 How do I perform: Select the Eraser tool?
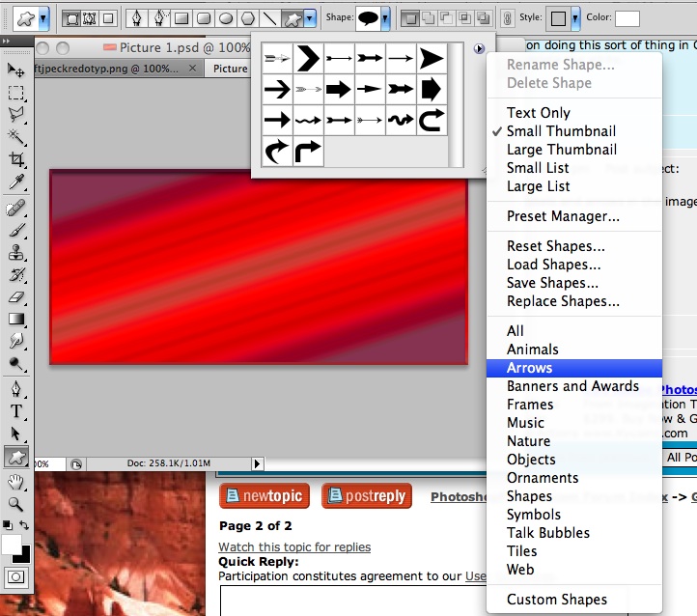[16, 296]
